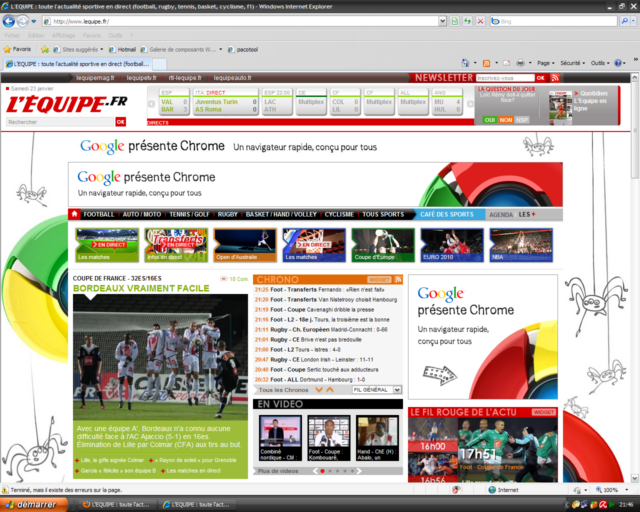Open the Fichier menu

(x=12, y=36)
